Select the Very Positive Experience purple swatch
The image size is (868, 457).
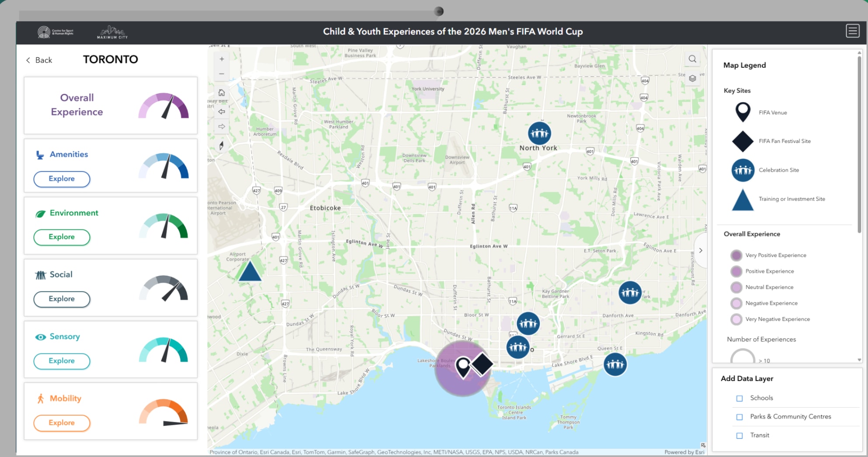[737, 255]
